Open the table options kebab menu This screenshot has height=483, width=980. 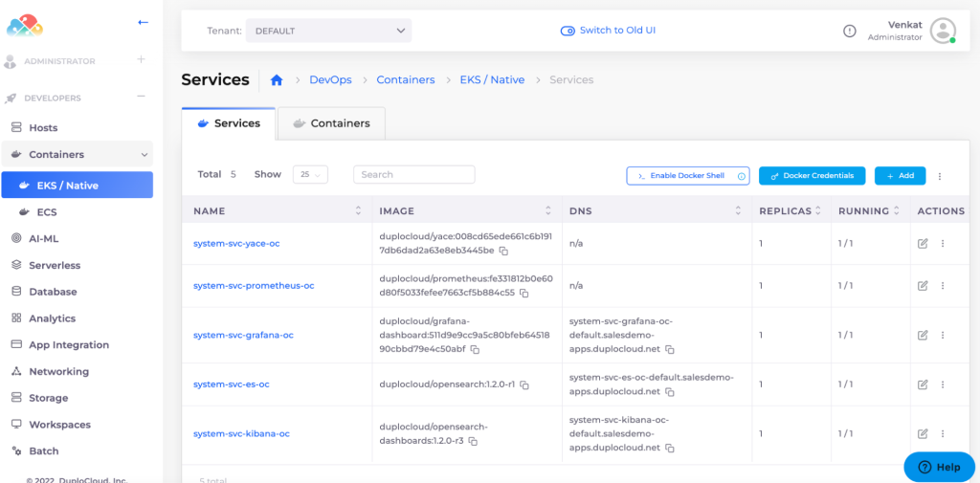[940, 176]
